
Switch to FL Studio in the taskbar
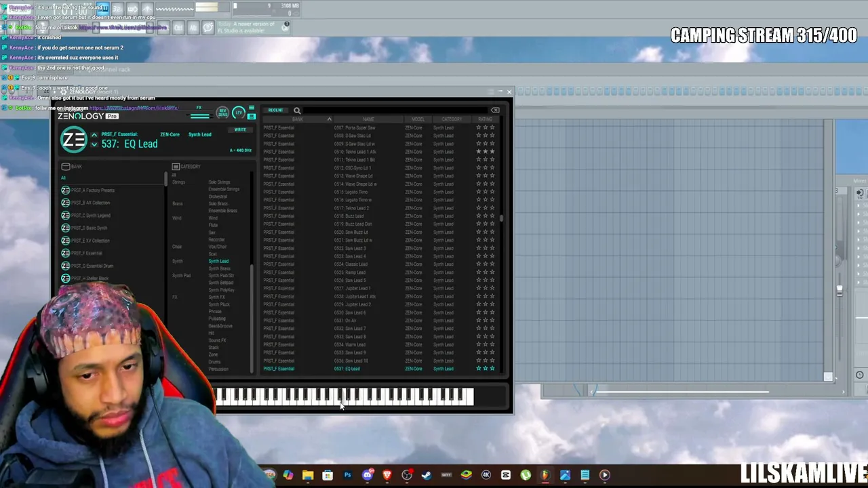click(545, 475)
